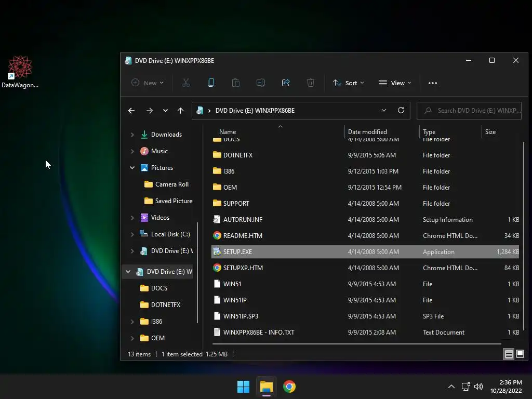Switch to details view icon in status bar
Screen dimensions: 532x399
coord(509,354)
